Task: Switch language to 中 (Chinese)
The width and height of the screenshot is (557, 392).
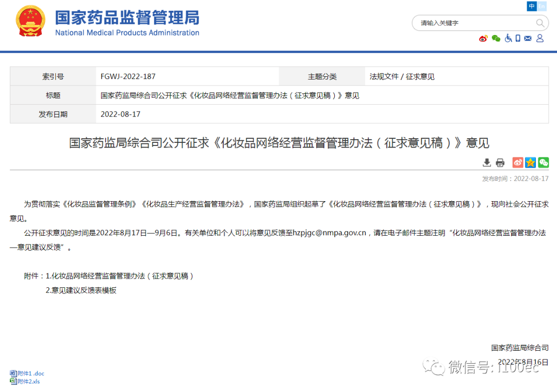Action: (531, 6)
